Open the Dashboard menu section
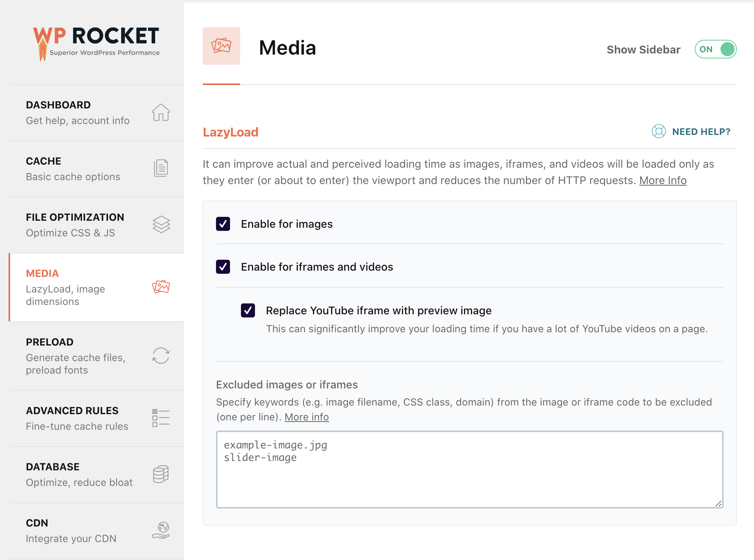The image size is (754, 560). (x=97, y=113)
